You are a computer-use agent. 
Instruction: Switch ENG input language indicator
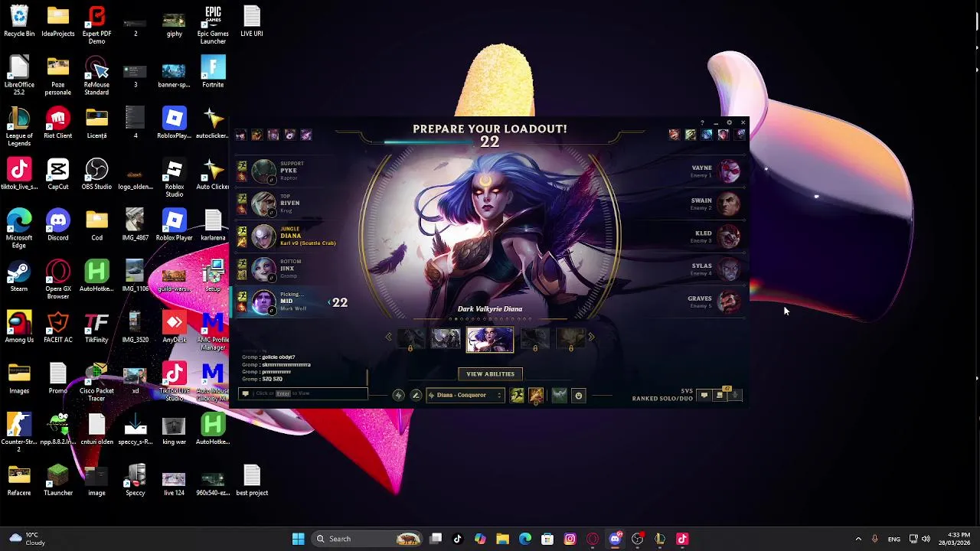[893, 539]
